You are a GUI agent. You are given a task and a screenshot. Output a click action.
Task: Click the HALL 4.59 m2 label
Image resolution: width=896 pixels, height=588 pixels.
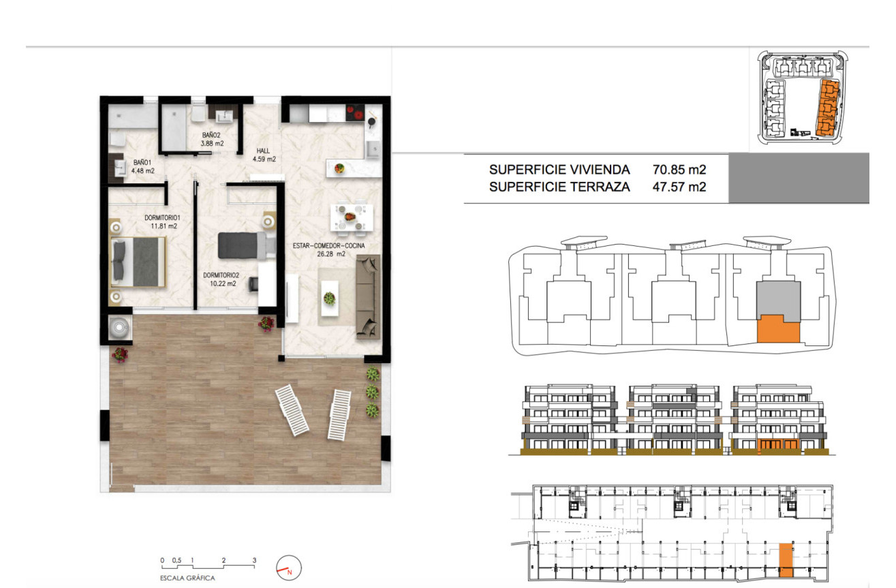pyautogui.click(x=263, y=155)
